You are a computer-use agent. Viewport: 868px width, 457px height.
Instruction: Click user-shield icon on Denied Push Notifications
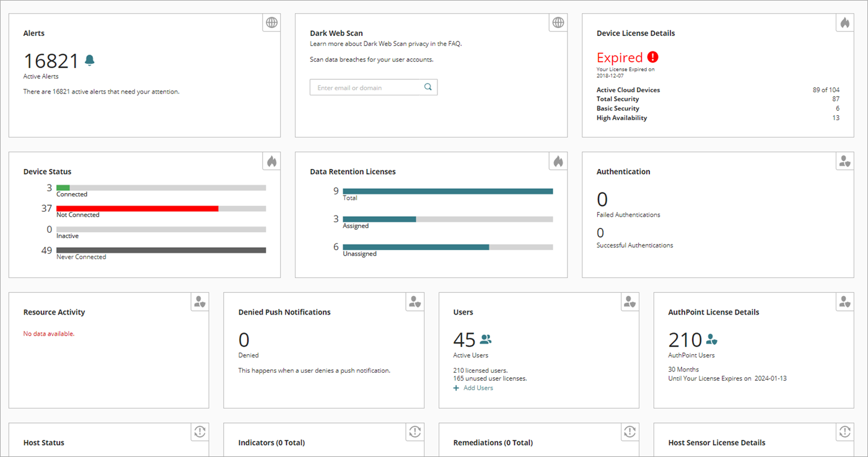pyautogui.click(x=414, y=302)
